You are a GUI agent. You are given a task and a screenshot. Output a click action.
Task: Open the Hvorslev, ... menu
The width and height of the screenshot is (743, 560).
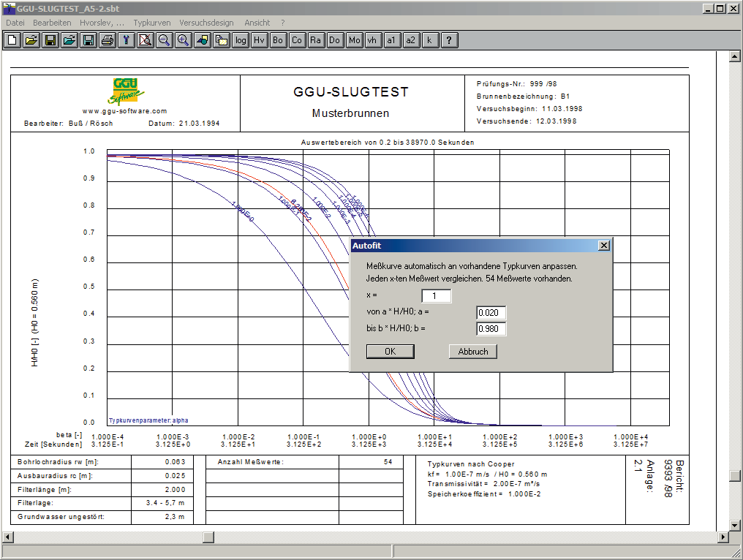[102, 23]
